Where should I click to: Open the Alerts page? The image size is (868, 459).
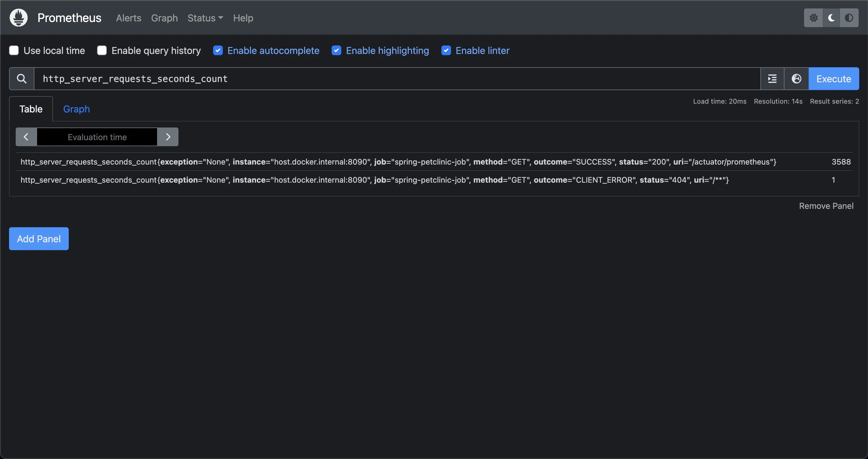[x=129, y=18]
